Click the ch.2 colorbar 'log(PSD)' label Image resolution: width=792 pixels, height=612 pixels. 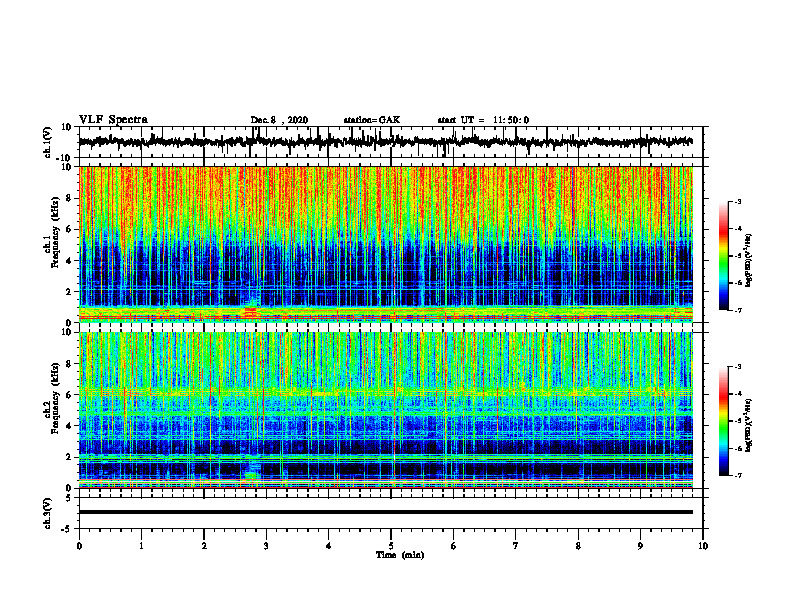coord(748,425)
